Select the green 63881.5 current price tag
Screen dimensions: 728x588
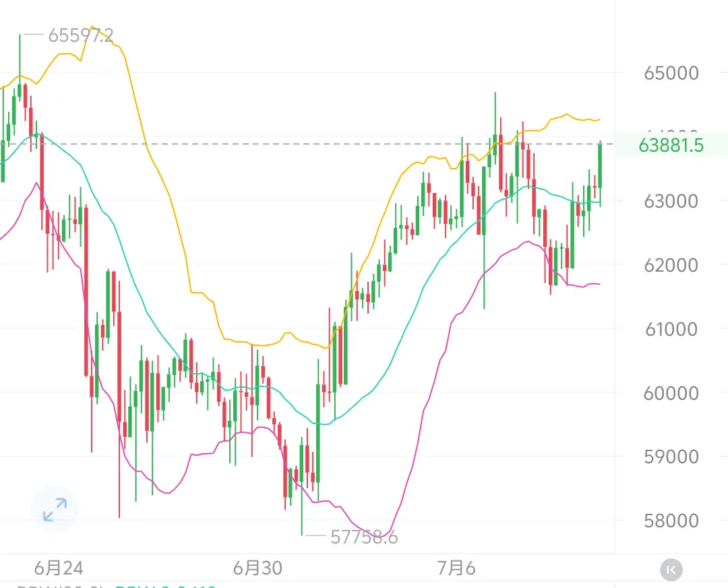(x=671, y=146)
